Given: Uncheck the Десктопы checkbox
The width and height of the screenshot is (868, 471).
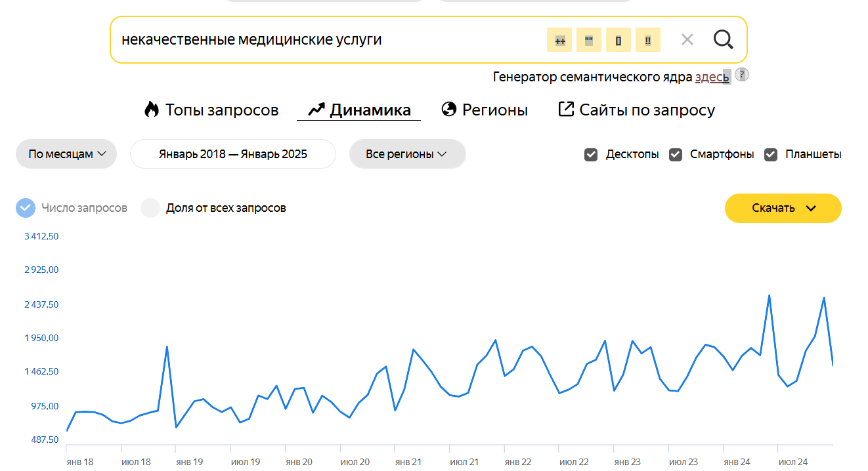Looking at the screenshot, I should pos(591,155).
